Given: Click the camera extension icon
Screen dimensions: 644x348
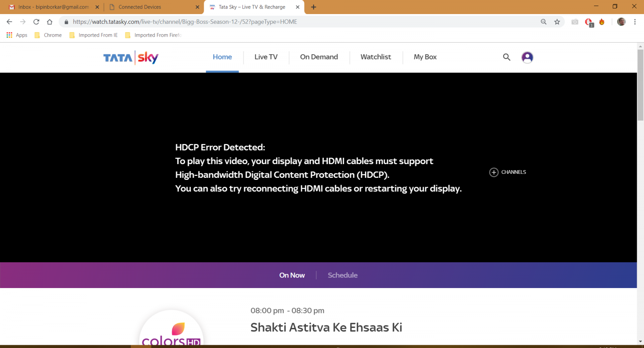Looking at the screenshot, I should tap(575, 22).
